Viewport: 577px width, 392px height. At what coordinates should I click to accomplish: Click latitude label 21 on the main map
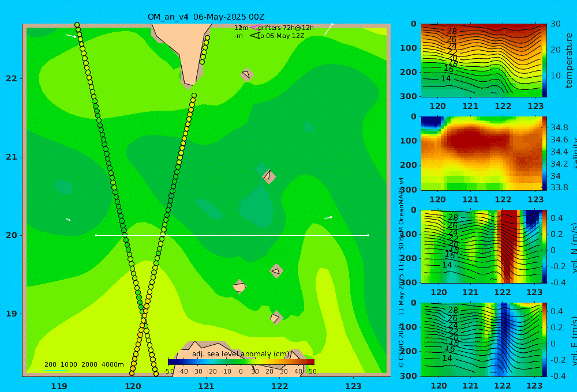pos(12,157)
